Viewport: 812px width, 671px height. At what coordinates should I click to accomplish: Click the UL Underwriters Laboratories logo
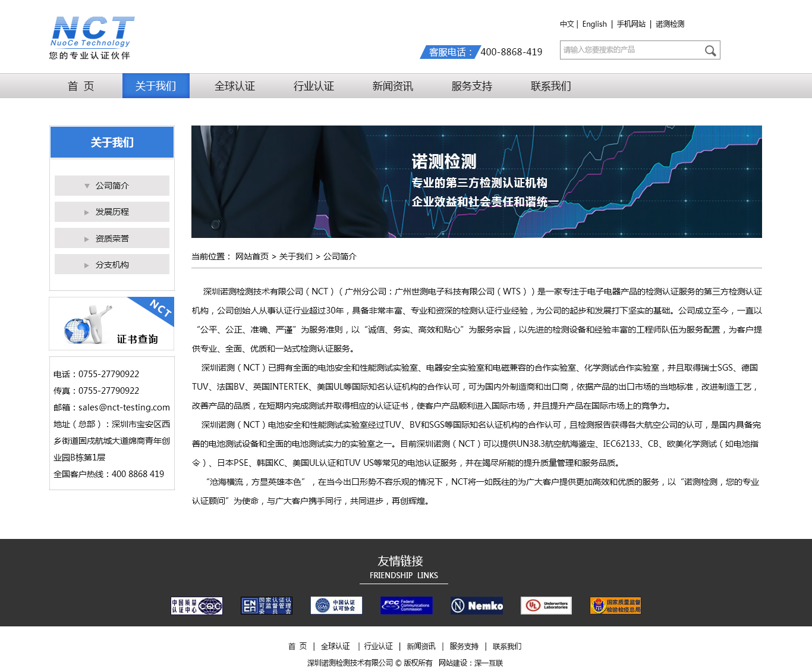(546, 606)
